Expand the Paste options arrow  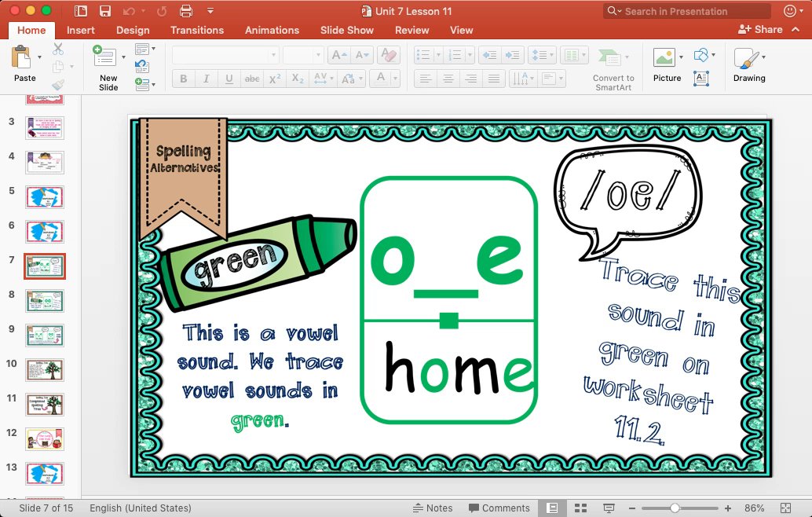point(40,57)
